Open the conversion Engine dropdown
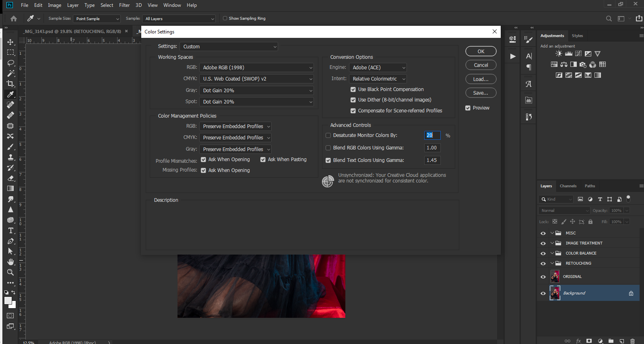Viewport: 644px width, 344px height. pyautogui.click(x=378, y=68)
